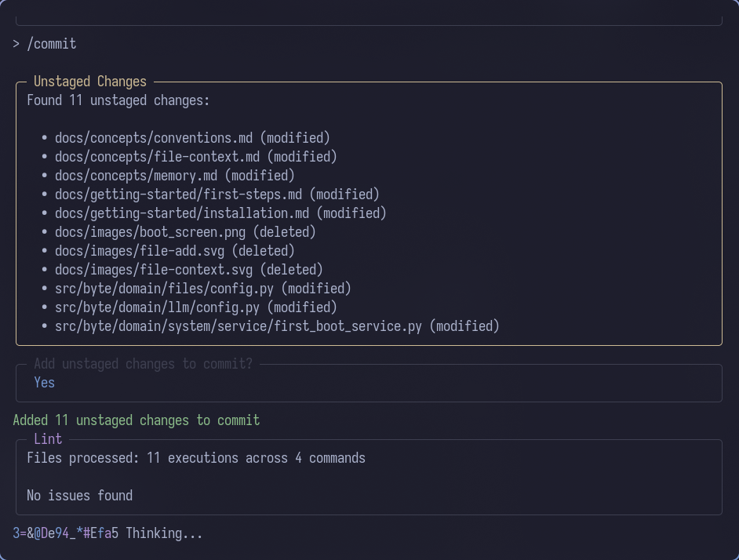This screenshot has height=560, width=739.
Task: Click deleted file-add.svg entry
Action: point(174,251)
